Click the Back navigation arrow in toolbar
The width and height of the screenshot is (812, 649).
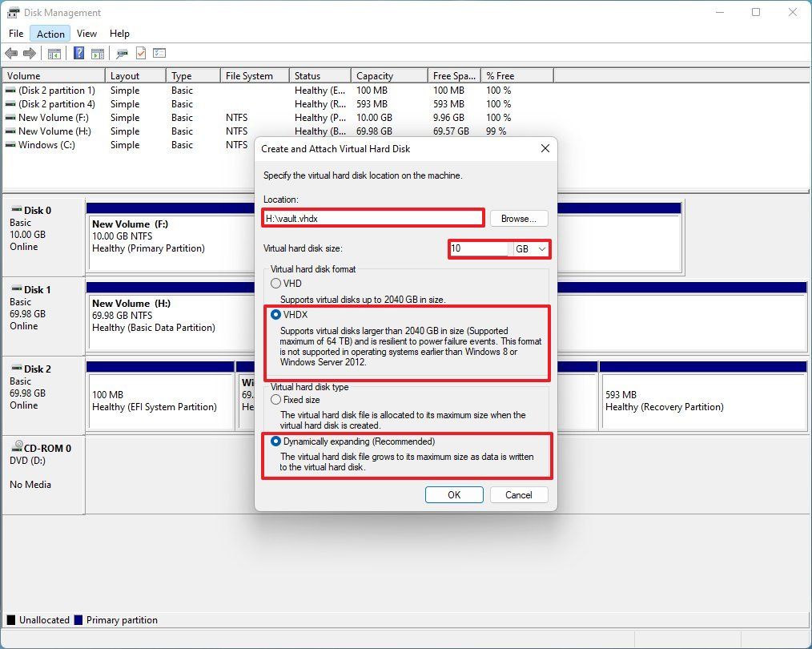pos(11,54)
